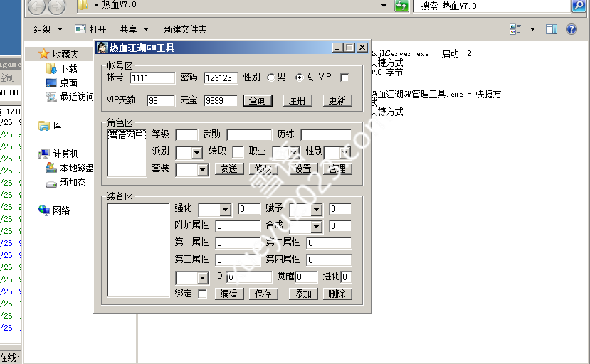
Task: Click the 注册 button
Action: [x=297, y=100]
